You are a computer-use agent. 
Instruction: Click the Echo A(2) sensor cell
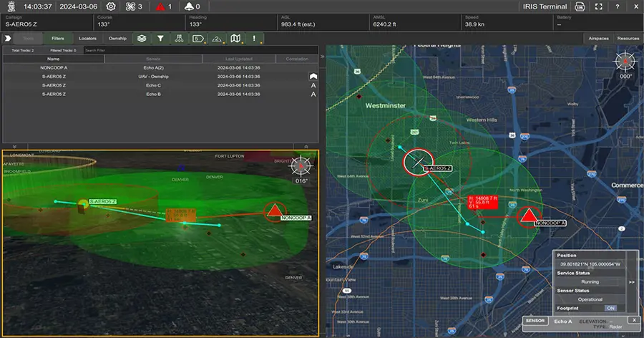pos(153,68)
